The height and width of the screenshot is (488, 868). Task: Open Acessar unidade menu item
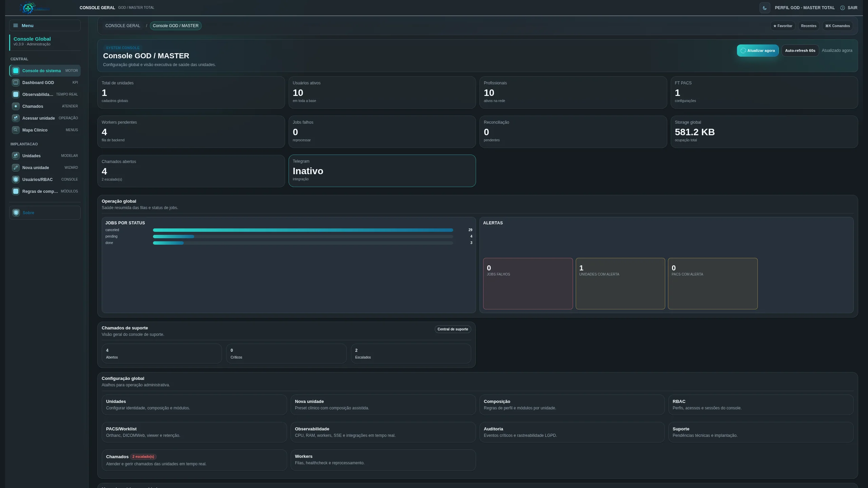45,118
